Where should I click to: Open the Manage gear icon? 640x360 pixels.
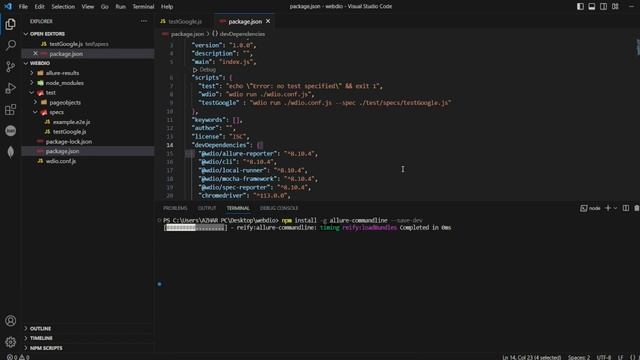[x=11, y=342]
